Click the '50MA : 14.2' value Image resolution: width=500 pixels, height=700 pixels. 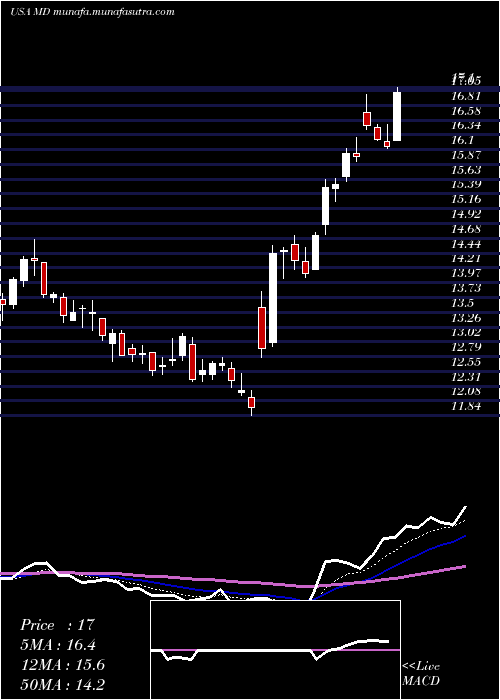pyautogui.click(x=62, y=684)
